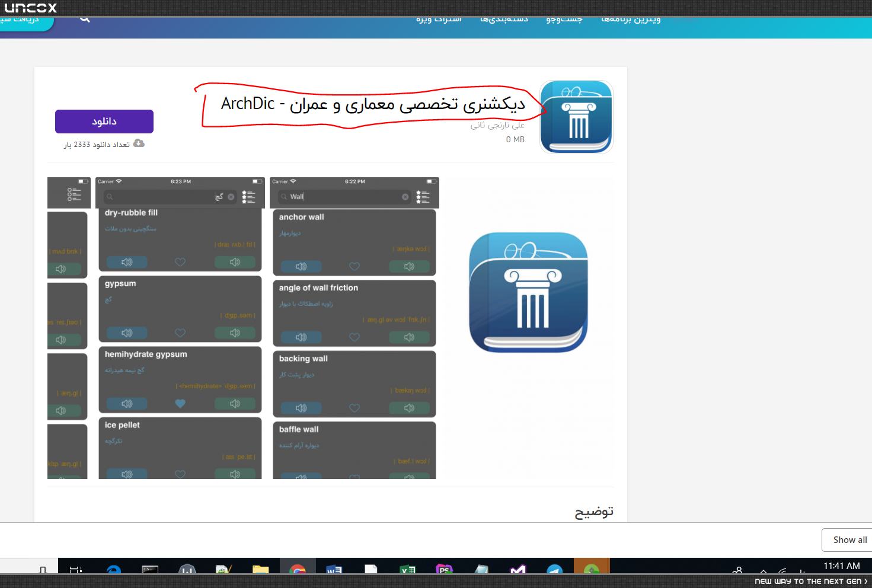The image size is (872, 588).
Task: Open favorites list icon beside Wall search
Action: click(423, 197)
